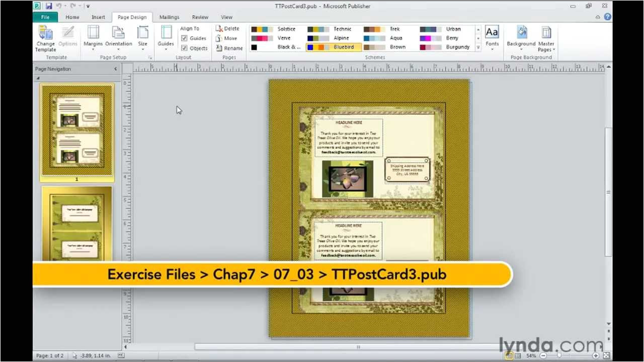Toggle the Align To Objects checkbox
This screenshot has height=362, width=644.
click(185, 48)
